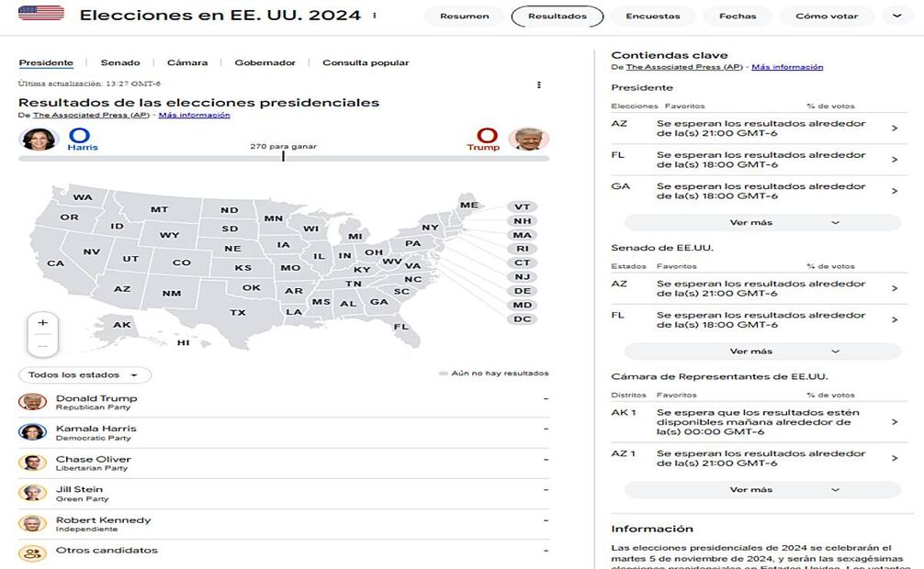This screenshot has width=924, height=569.
Task: Open the three-dot menu beside election title
Action: point(375,16)
